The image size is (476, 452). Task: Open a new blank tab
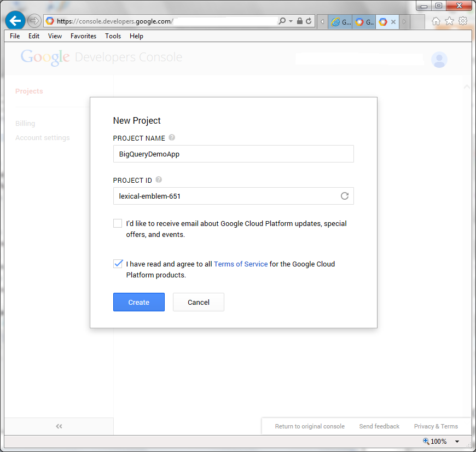417,22
